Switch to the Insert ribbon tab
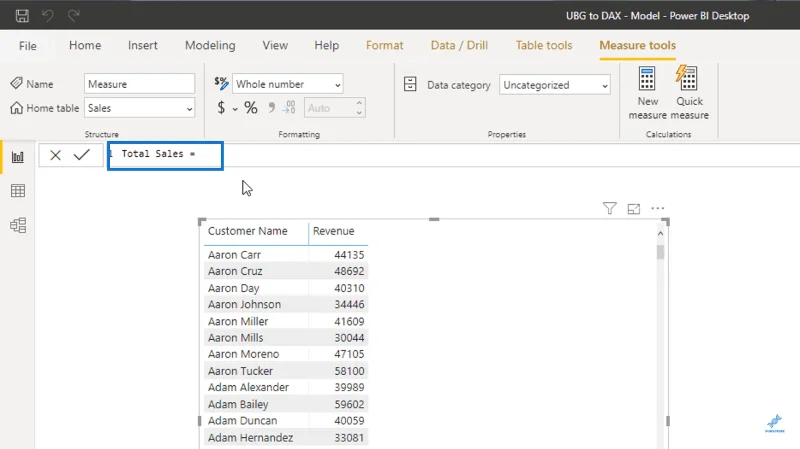The width and height of the screenshot is (800, 449). pos(143,45)
